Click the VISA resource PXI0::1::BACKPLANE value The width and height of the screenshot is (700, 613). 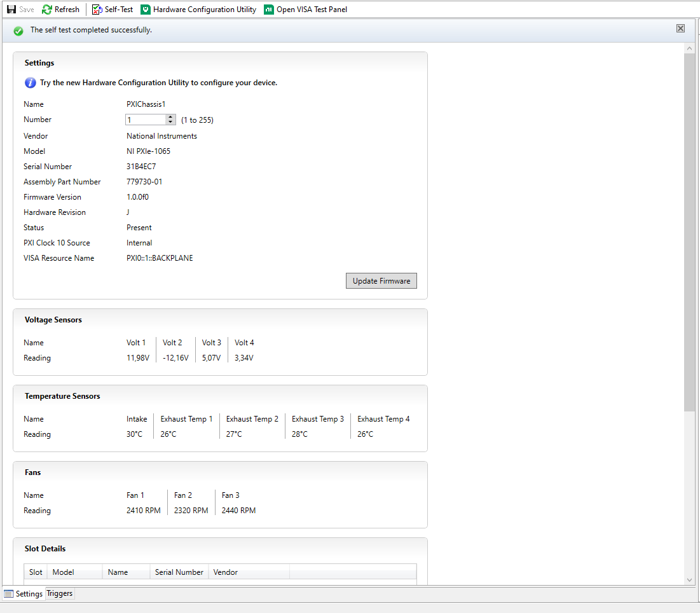160,258
